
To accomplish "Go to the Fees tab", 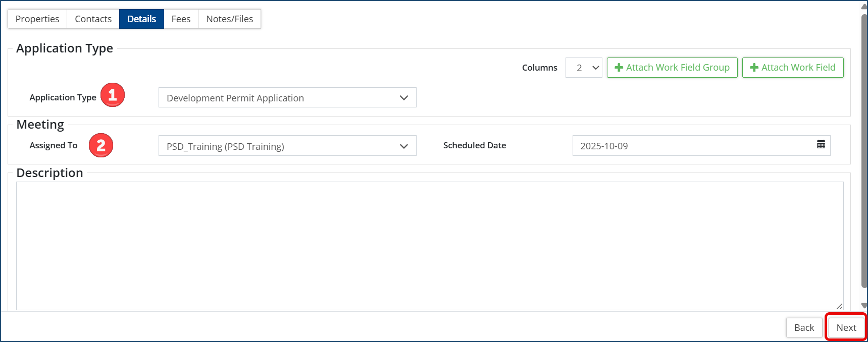I will tap(181, 19).
